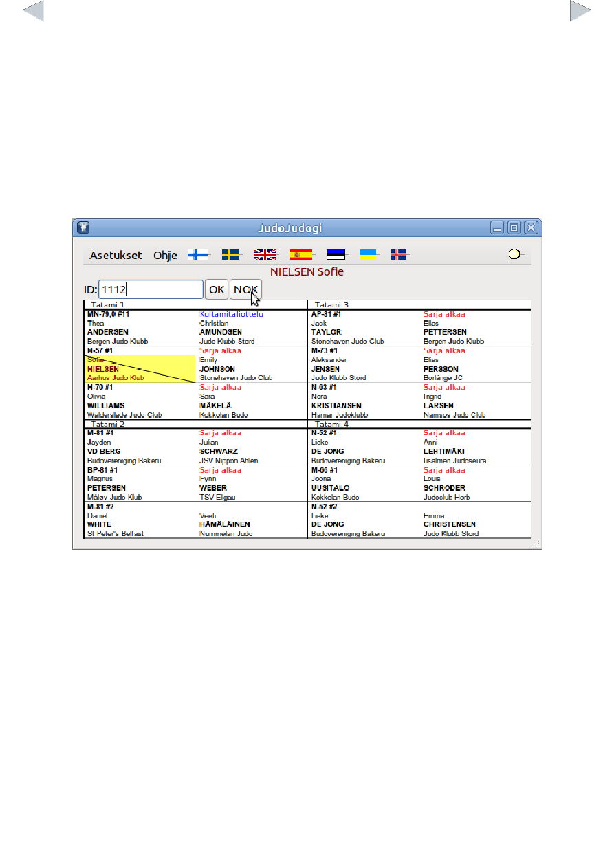
Task: Go to previous page with left arrow
Action: [x=33, y=11]
